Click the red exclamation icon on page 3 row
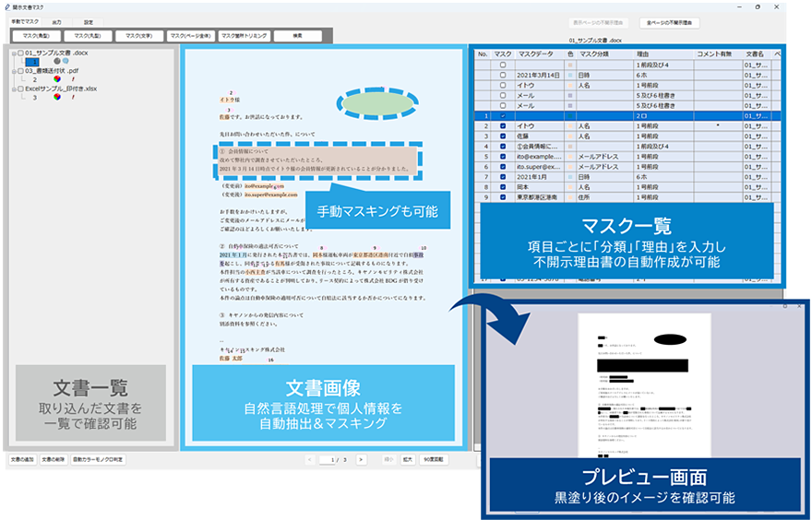Viewport: 812px width, 520px height. 73,97
